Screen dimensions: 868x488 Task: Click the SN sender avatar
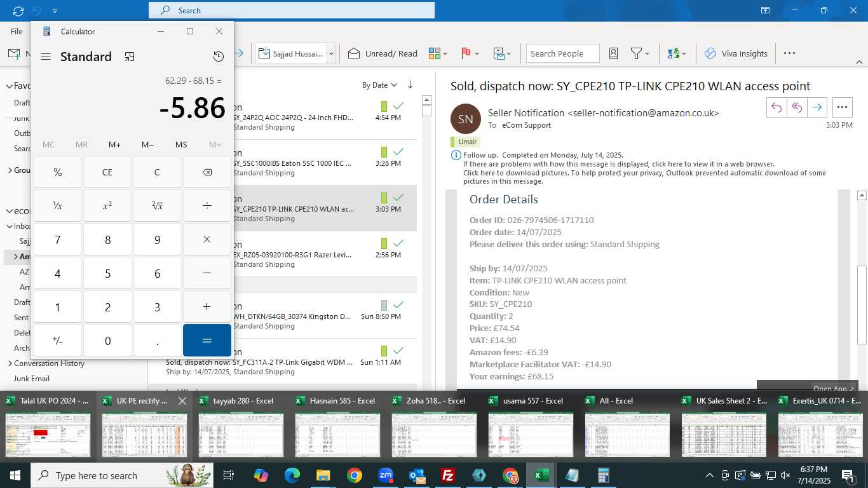tap(466, 119)
